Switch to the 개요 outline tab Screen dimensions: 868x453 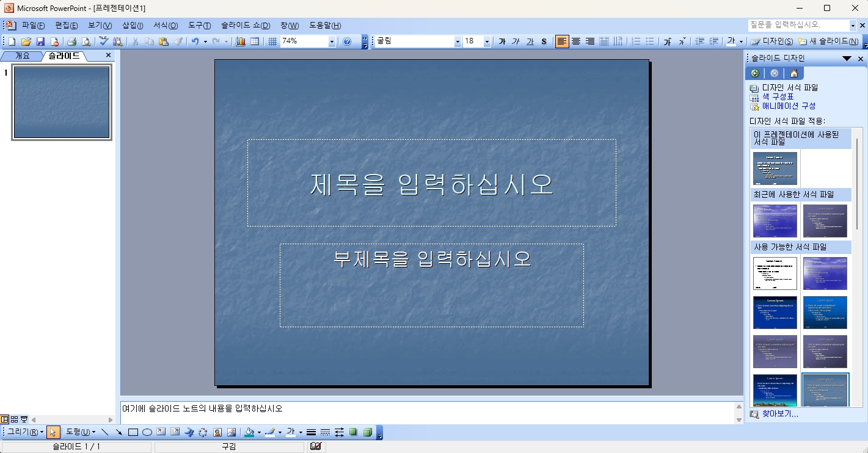pos(22,56)
